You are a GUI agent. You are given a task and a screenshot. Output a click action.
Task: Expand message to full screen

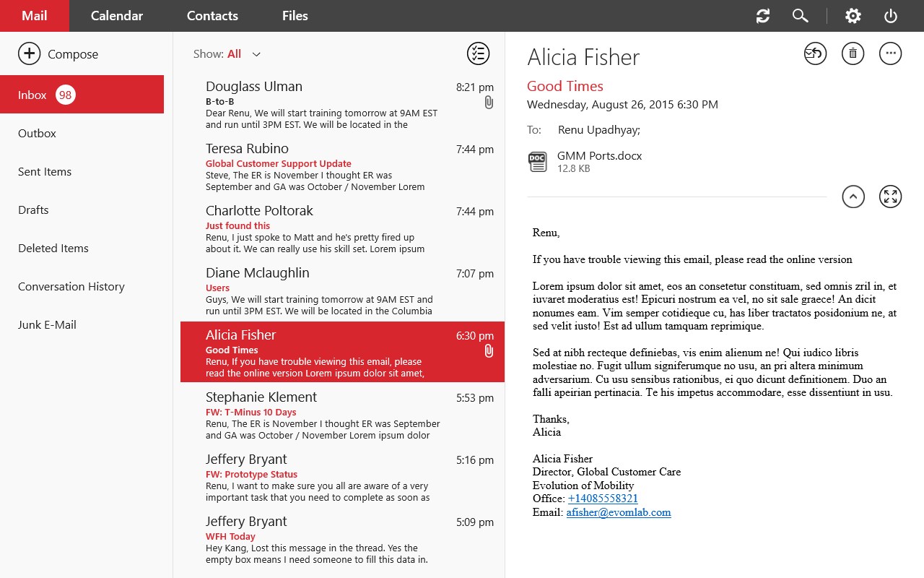pos(890,197)
